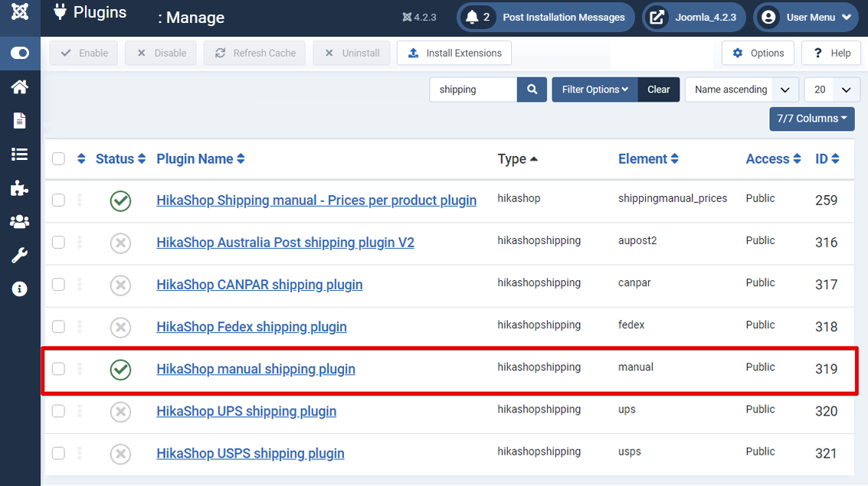The width and height of the screenshot is (868, 486).
Task: Open the Components puzzle sidebar icon
Action: pyautogui.click(x=20, y=188)
